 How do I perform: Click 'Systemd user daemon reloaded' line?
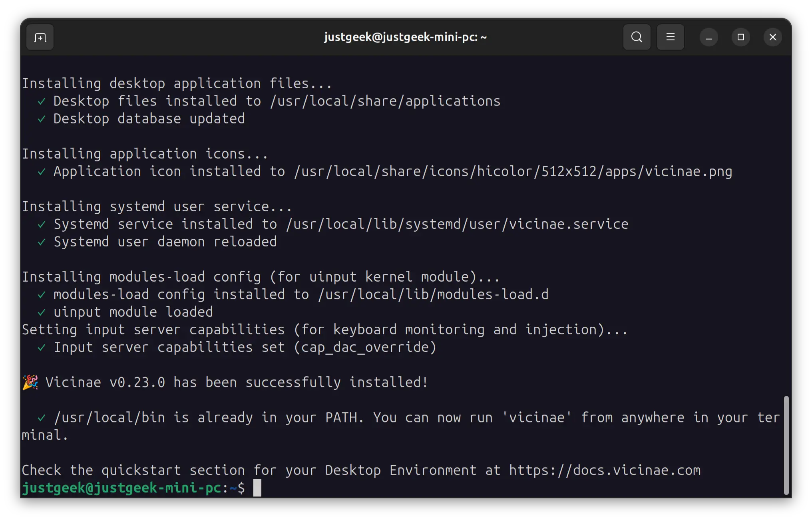[165, 242]
